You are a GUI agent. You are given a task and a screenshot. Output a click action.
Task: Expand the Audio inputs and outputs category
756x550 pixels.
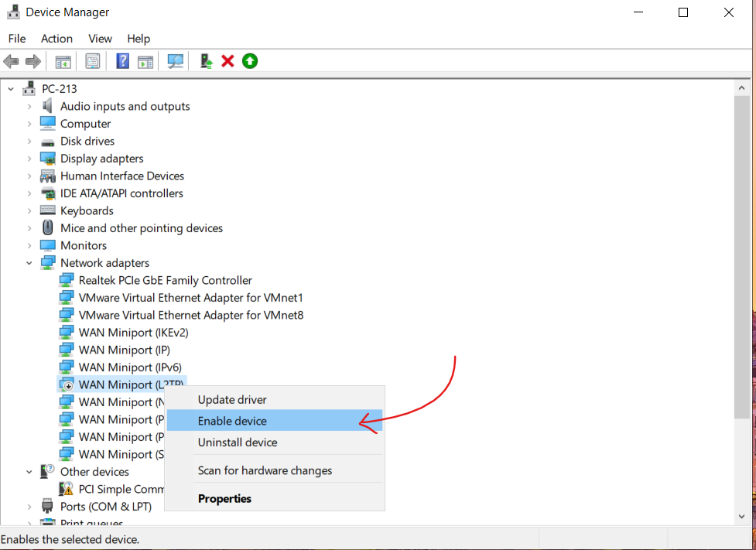point(29,107)
